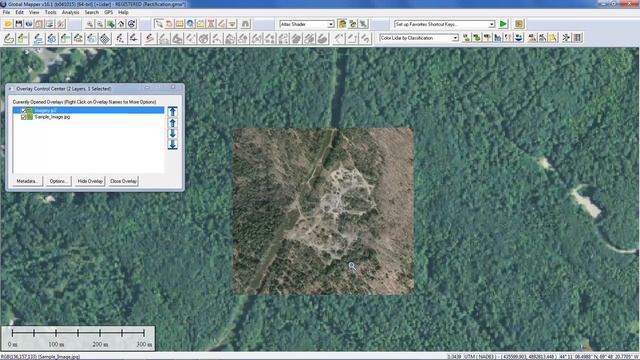Open the Help menu
Screen dimensions: 640x360
pos(123,12)
